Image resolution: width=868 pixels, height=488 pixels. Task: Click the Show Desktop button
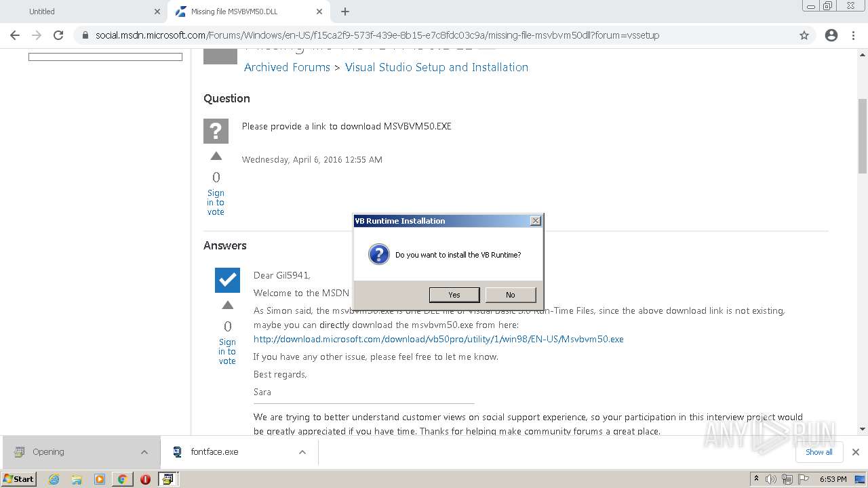[861, 479]
